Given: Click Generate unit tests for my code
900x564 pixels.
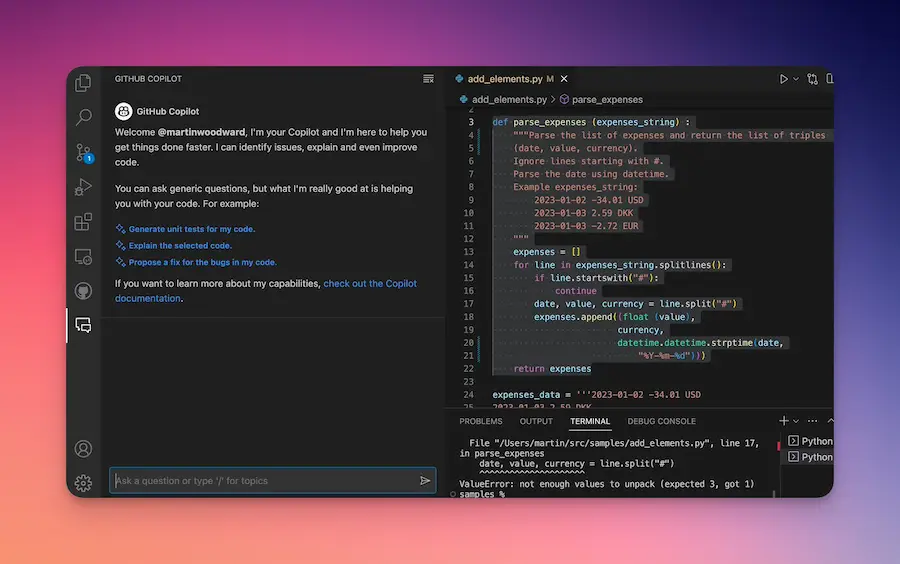Looking at the screenshot, I should pos(192,229).
